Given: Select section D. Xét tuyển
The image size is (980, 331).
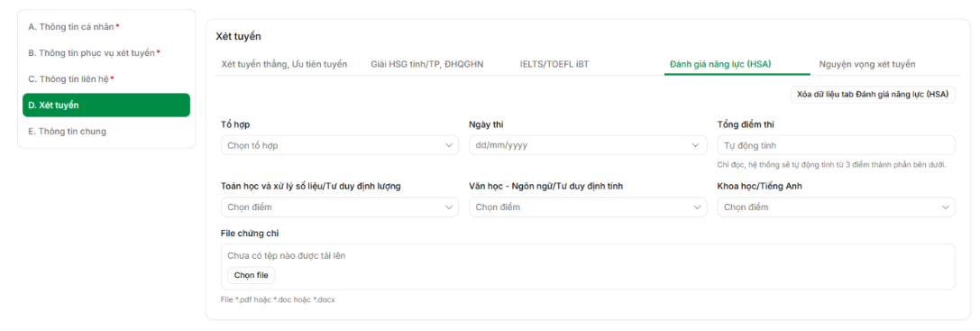Looking at the screenshot, I should pos(106,106).
